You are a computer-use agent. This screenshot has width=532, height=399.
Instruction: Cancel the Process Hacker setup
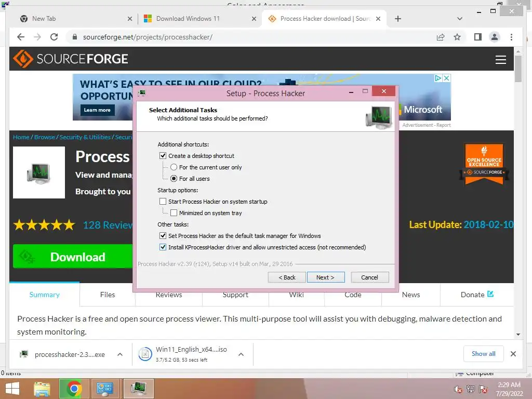click(x=369, y=277)
